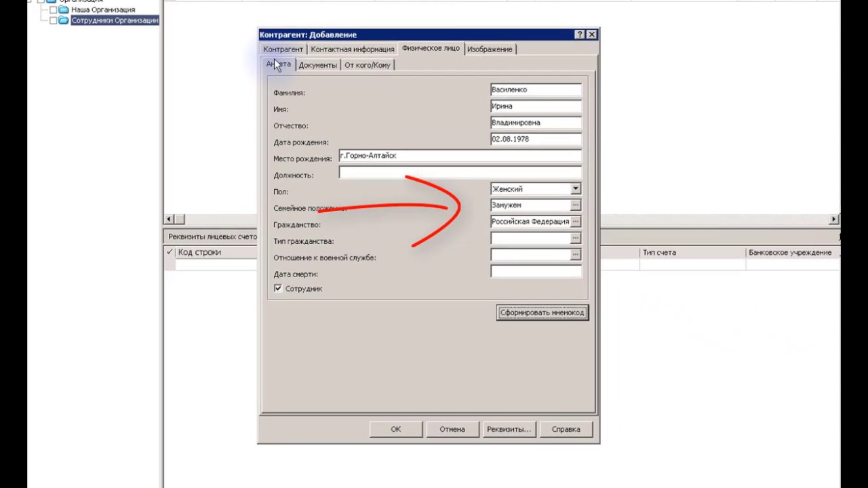Click the Фамилия field containing Василенко

(x=536, y=89)
